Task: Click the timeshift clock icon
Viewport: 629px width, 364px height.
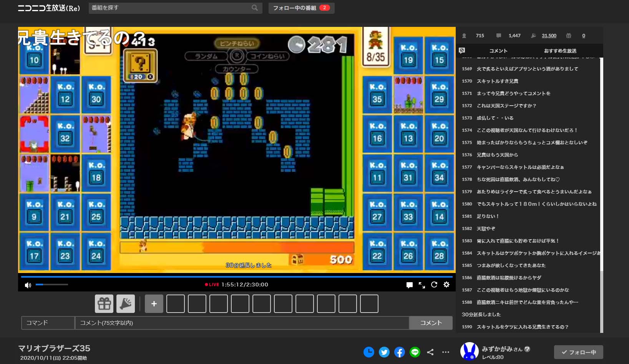Action: click(x=369, y=352)
